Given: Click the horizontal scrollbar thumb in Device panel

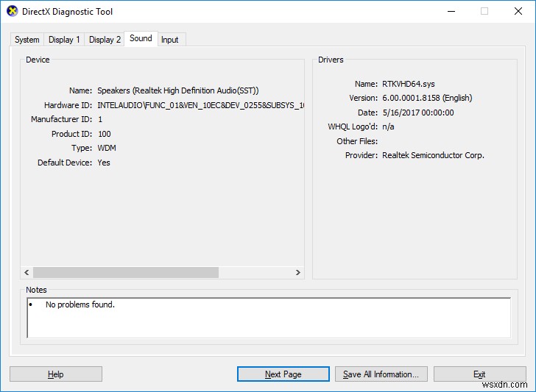Looking at the screenshot, I should pos(126,272).
